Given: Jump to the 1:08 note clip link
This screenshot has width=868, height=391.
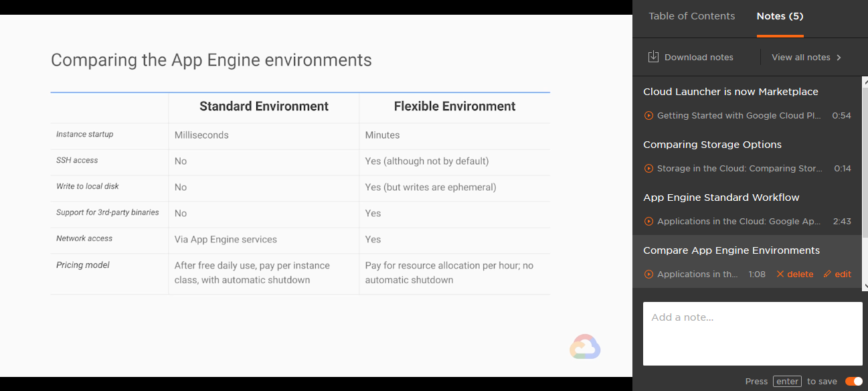Looking at the screenshot, I should [697, 275].
